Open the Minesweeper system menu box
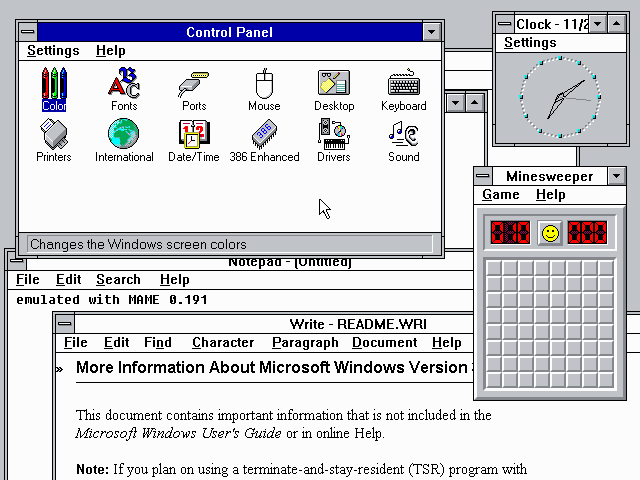This screenshot has height=480, width=640. click(x=483, y=176)
